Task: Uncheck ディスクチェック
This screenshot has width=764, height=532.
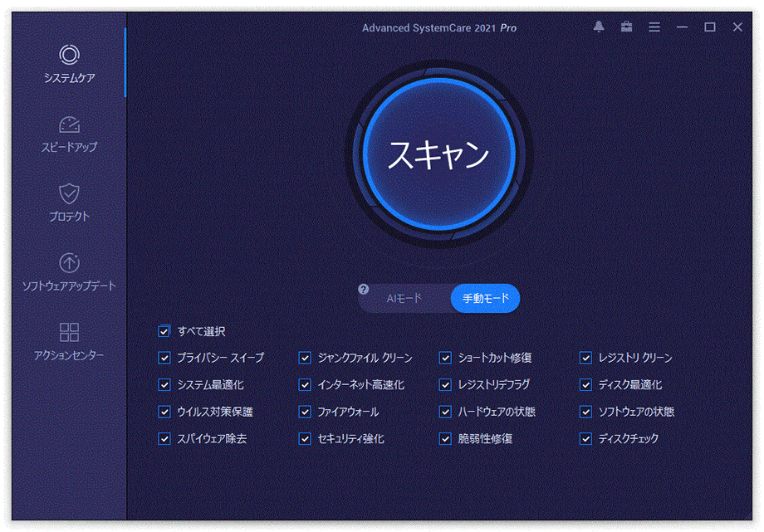Action: click(x=585, y=438)
